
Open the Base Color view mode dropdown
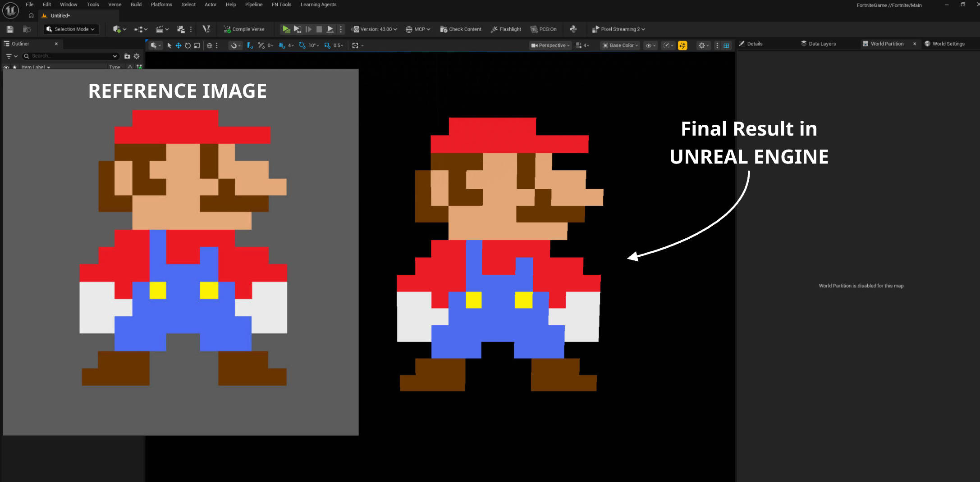pyautogui.click(x=620, y=45)
